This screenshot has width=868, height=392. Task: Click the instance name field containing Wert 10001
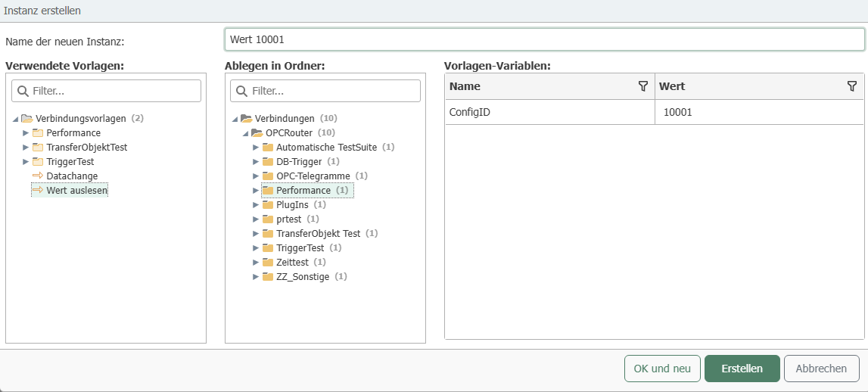pos(544,39)
